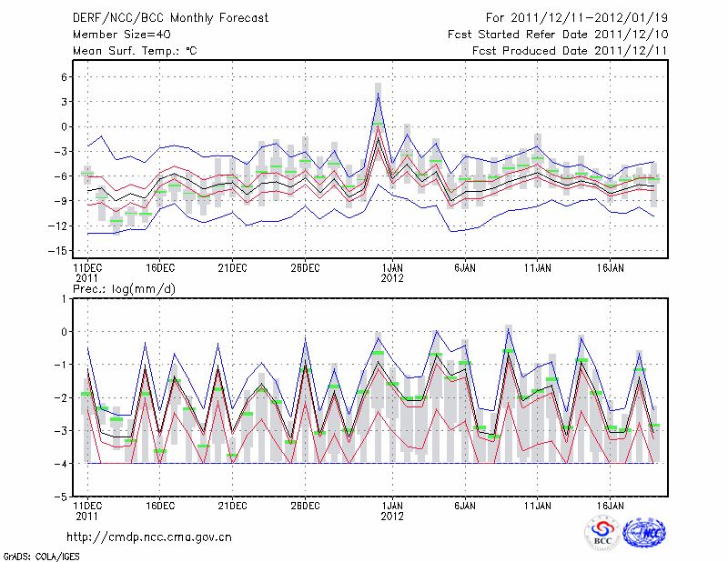This screenshot has width=728, height=562.
Task: Click the Prec.: log(mm/d) chart label
Action: [126, 289]
